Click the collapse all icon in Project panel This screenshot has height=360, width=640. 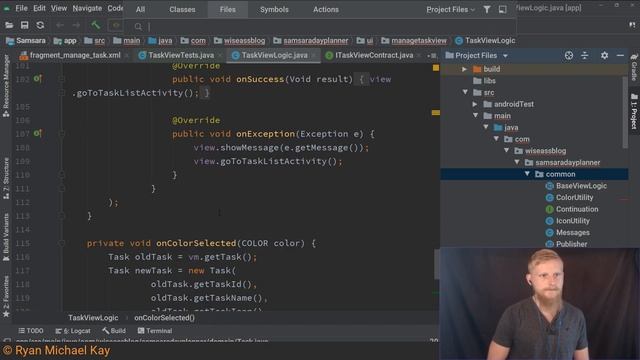coord(584,56)
